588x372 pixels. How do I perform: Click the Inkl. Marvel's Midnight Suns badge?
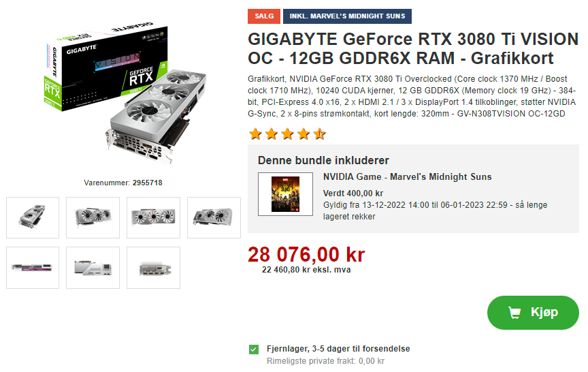(x=347, y=16)
